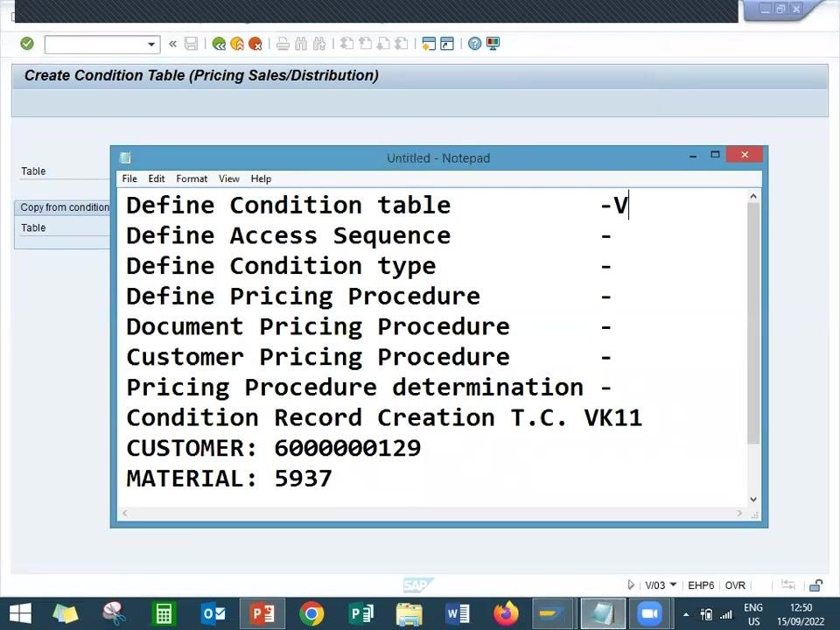The width and height of the screenshot is (840, 630).
Task: Click the Customize Local Layout monitor icon
Action: 493,44
